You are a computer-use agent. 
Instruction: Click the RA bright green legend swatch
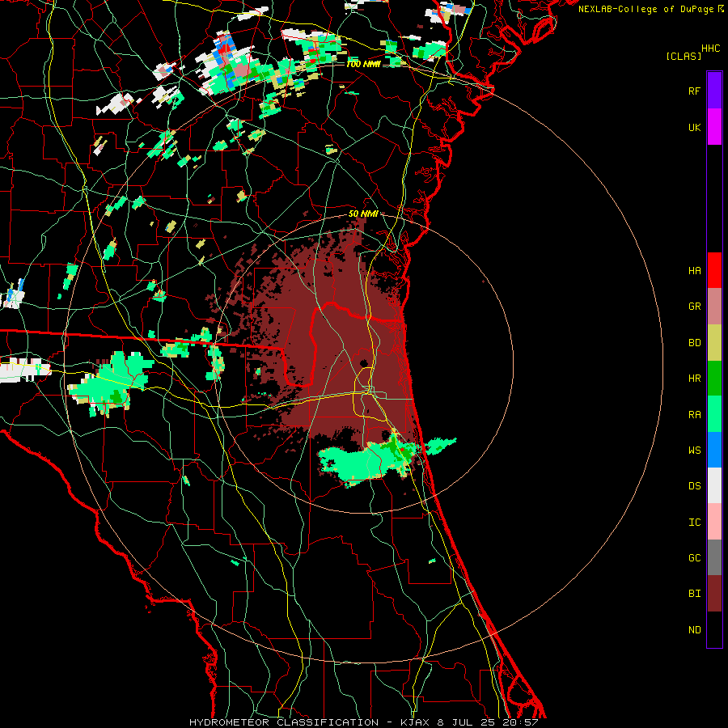pos(714,414)
